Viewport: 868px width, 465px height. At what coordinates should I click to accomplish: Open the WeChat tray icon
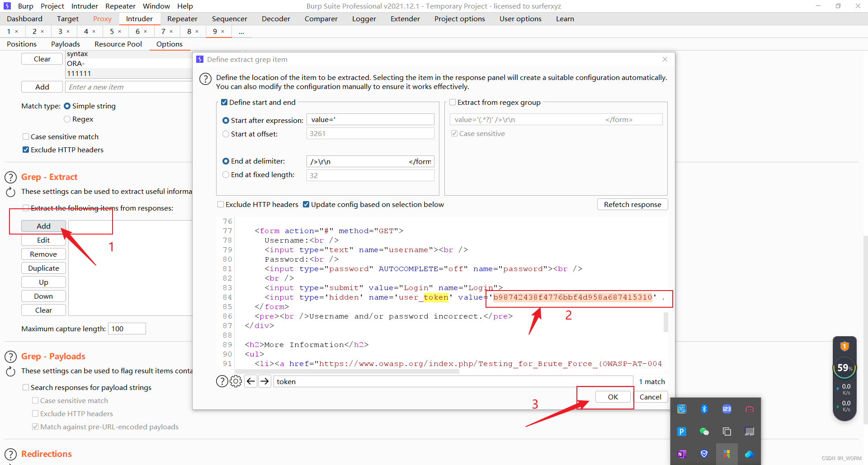click(x=704, y=432)
